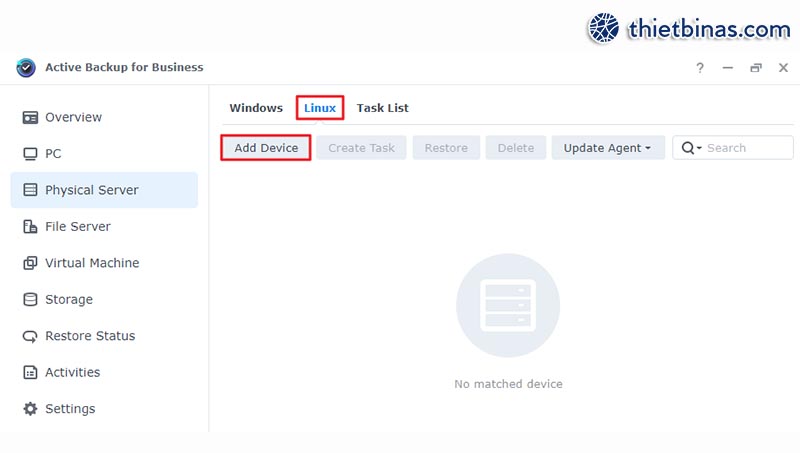
Task: Click the Physical Server icon in sidebar
Action: click(30, 190)
